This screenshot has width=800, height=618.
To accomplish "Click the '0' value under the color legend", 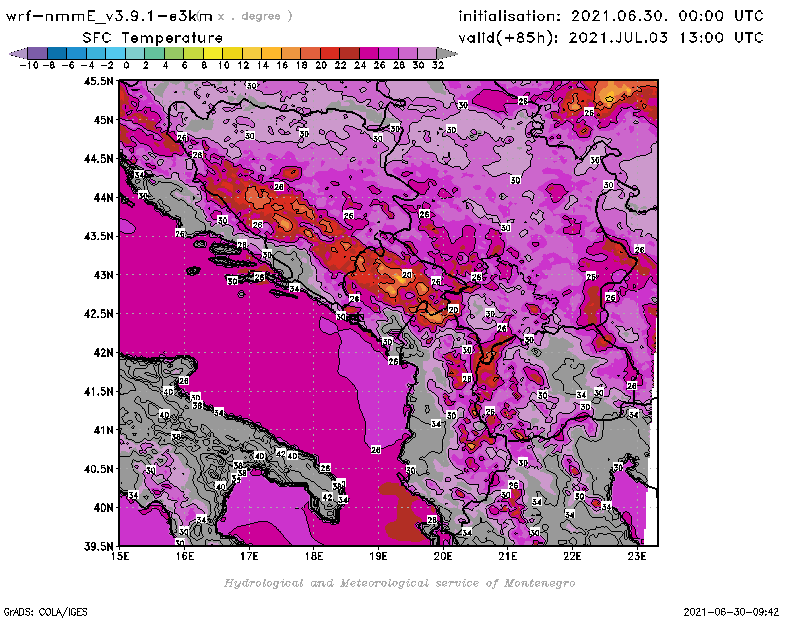I will click(127, 65).
